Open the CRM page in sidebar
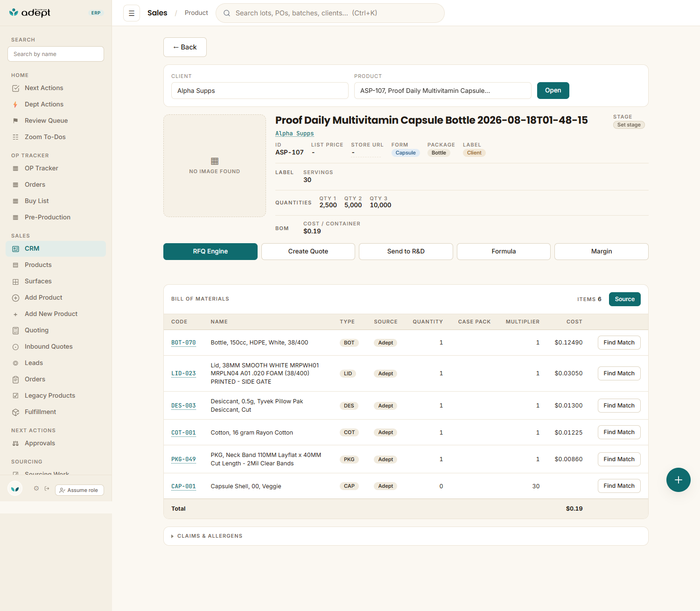This screenshot has height=611, width=700. click(x=56, y=249)
